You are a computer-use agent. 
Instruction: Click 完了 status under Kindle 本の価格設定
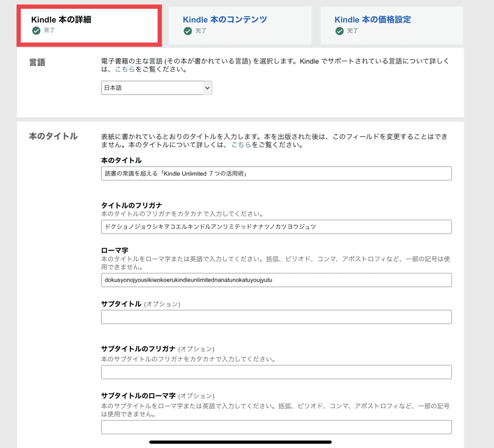point(353,31)
